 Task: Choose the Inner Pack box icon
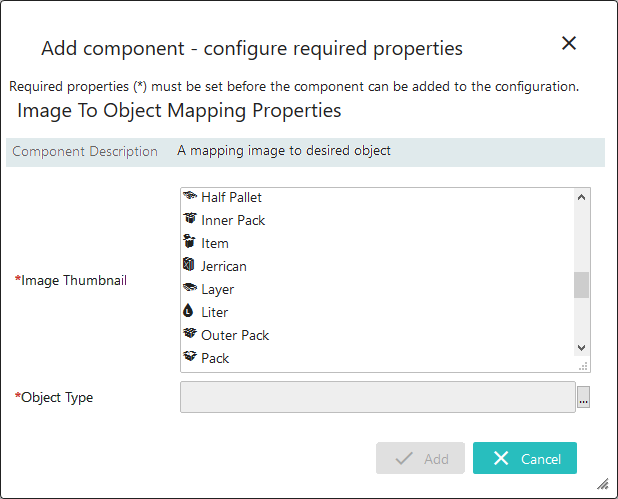(190, 218)
